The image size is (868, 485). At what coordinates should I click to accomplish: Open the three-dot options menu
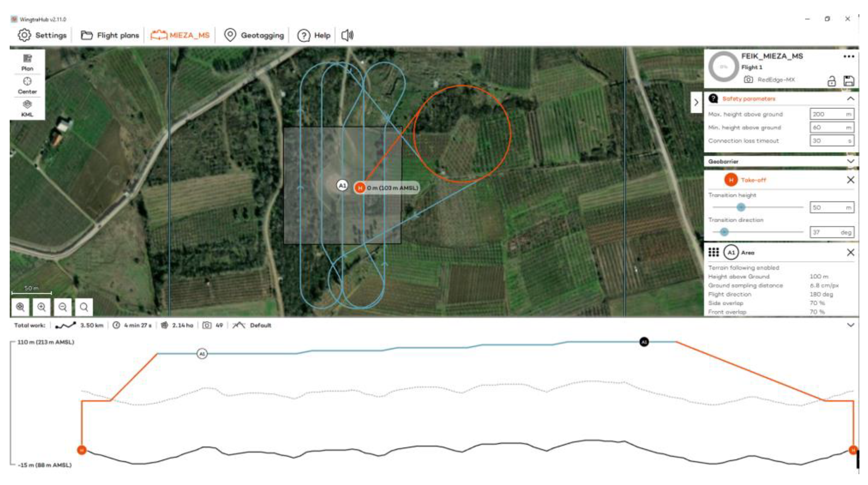coord(849,56)
